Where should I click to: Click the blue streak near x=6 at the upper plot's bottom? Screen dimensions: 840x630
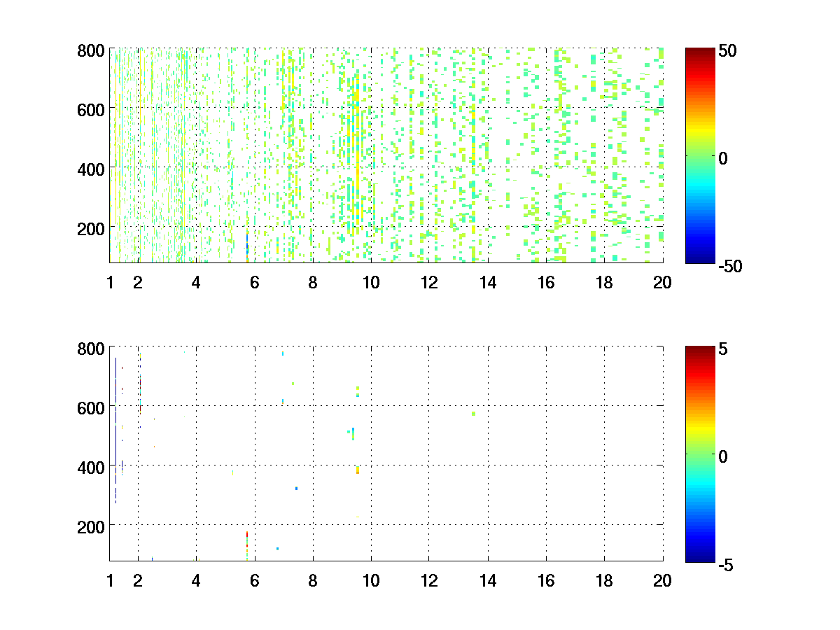tap(247, 246)
